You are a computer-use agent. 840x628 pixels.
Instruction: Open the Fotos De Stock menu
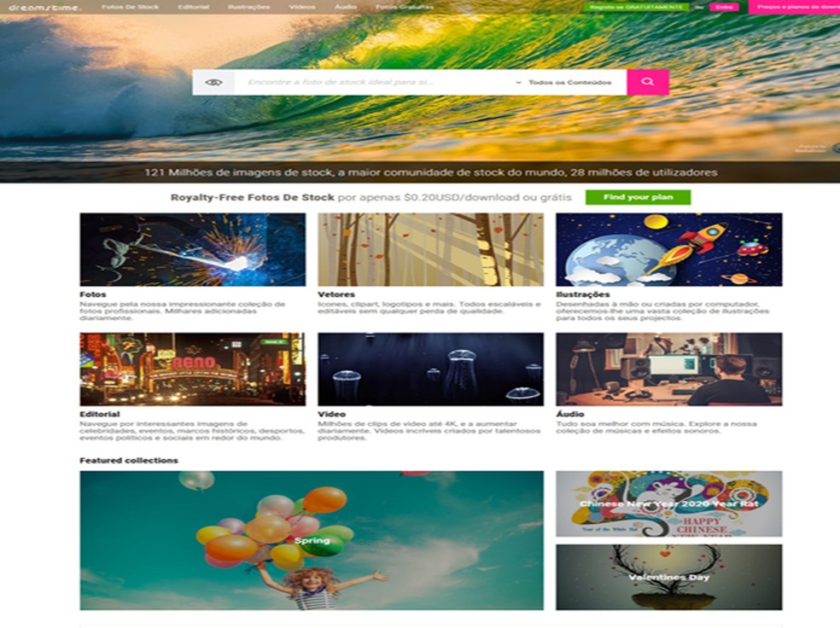[130, 7]
